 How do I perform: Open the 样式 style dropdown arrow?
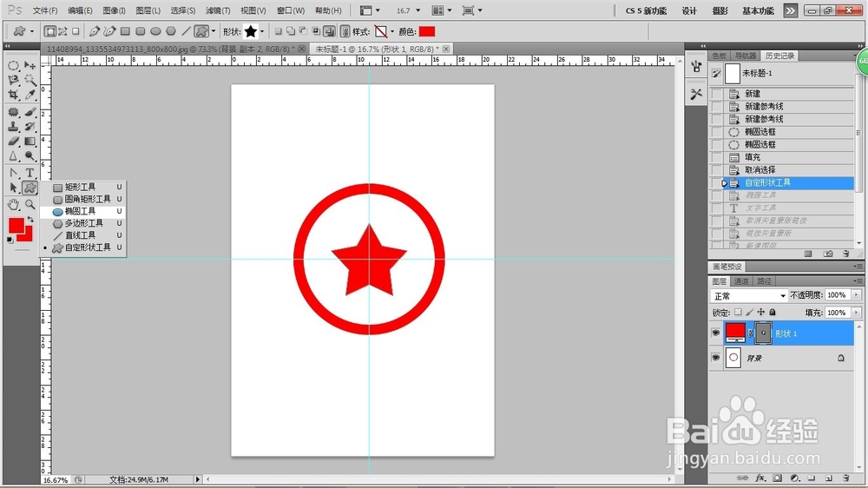[x=392, y=31]
